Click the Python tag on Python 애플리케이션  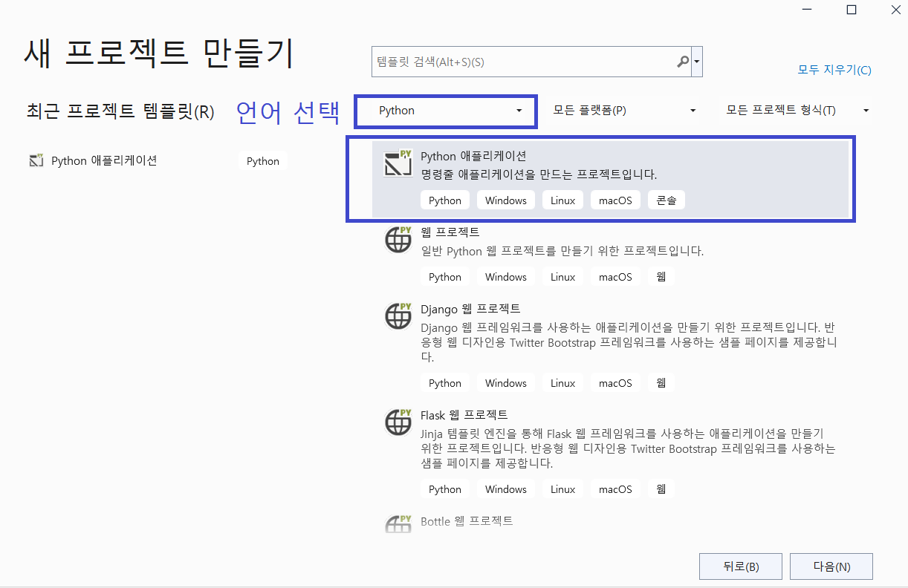coord(445,200)
